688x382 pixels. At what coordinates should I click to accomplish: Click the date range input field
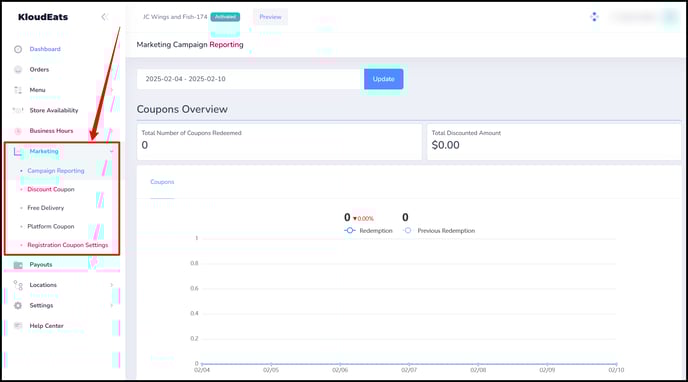[250, 79]
